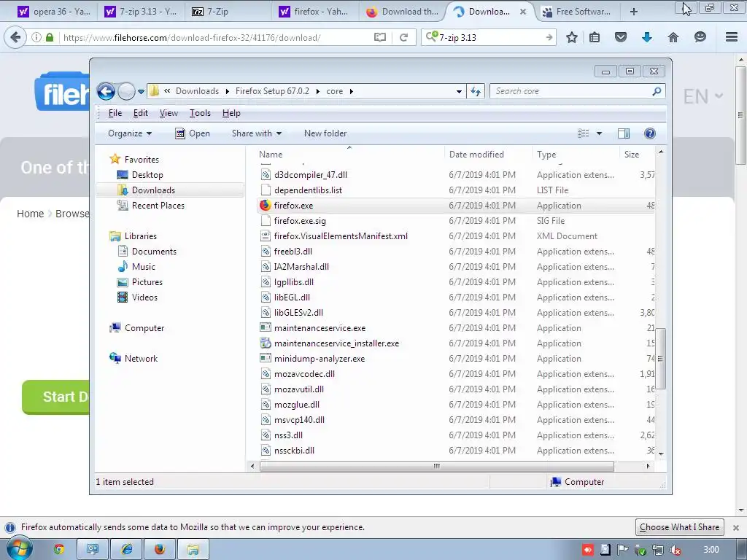Select the d3dcompiler_47.dll file
This screenshot has height=560, width=747.
tap(311, 175)
